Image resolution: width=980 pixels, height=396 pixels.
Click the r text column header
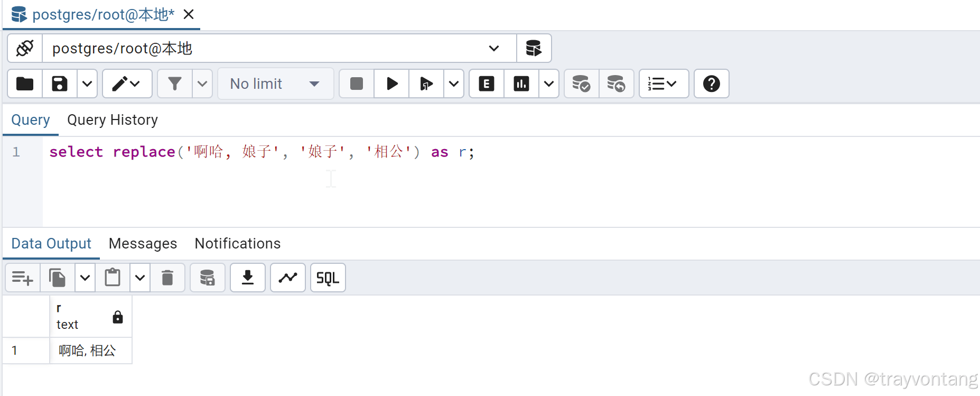click(91, 316)
